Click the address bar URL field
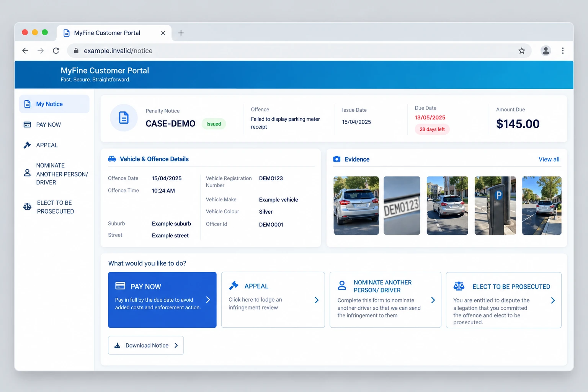Screen dimensions: 588x392 299,51
